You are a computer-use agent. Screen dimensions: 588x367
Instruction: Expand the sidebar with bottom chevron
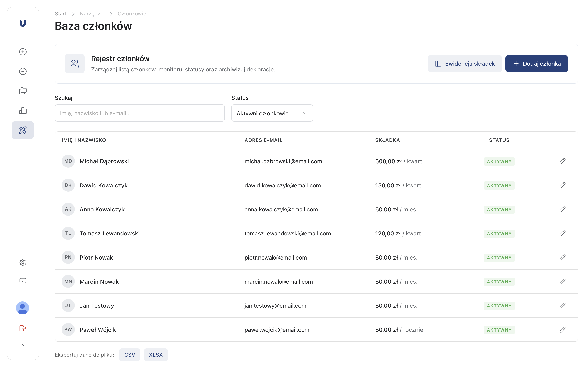pos(23,346)
